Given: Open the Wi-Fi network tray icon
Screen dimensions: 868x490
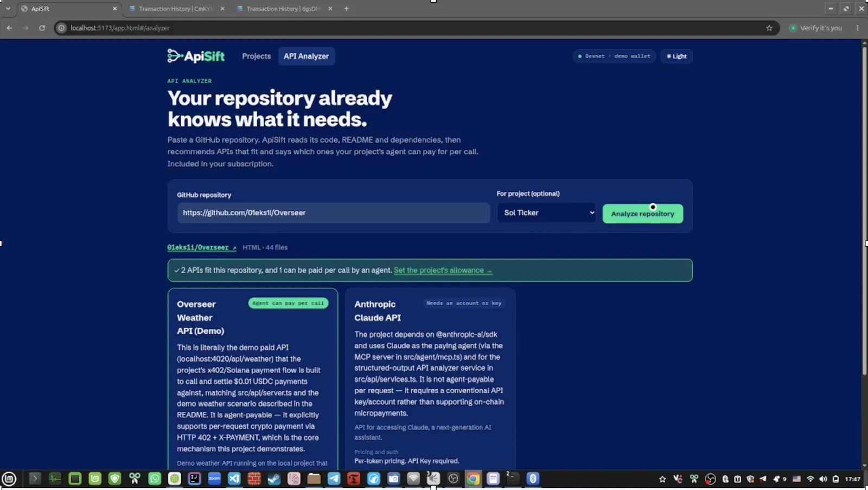Looking at the screenshot, I should tap(810, 479).
